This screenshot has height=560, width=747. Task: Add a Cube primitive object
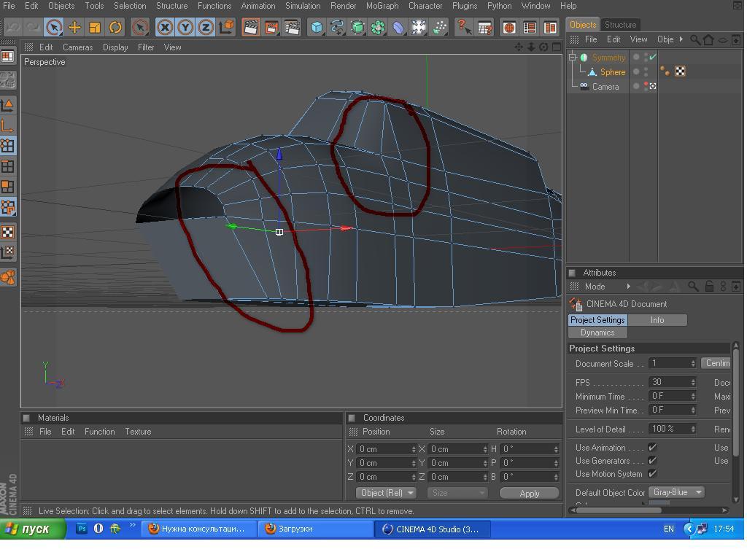(317, 28)
